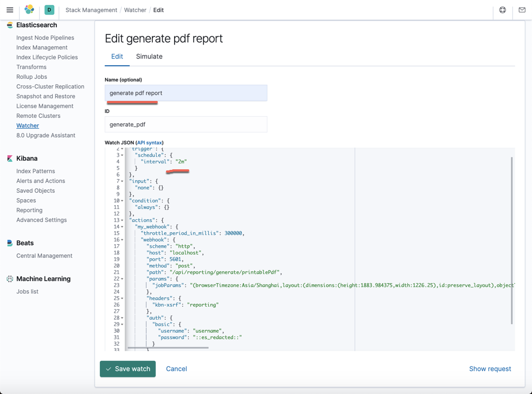Click the Cancel link

[176, 369]
